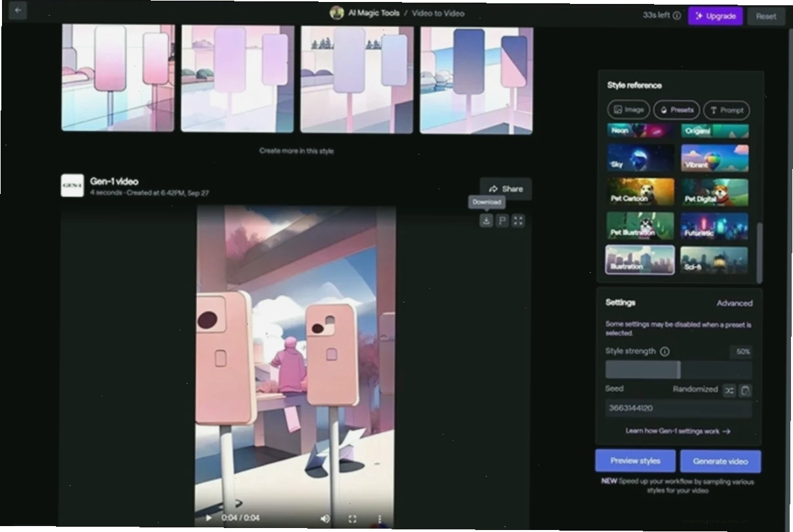Click the AI Magic Tools avatar icon
This screenshot has width=793, height=532.
point(337,13)
